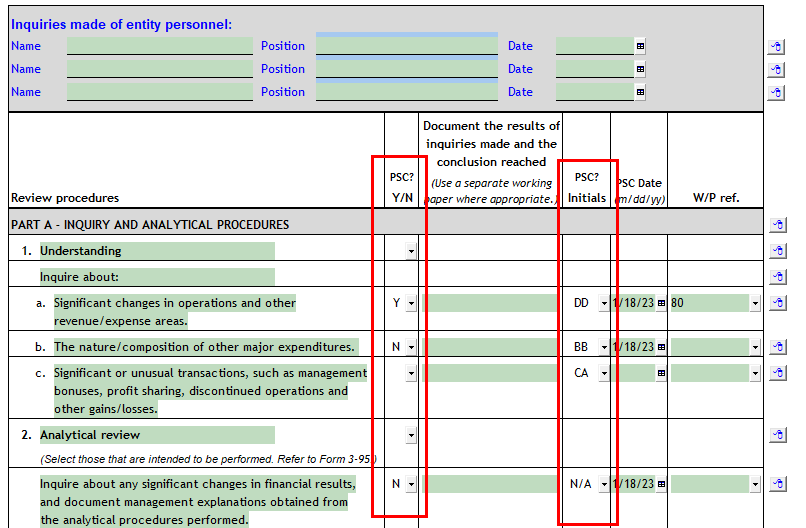This screenshot has width=806, height=528.
Task: Open the initials dropdown showing DD
Action: pyautogui.click(x=604, y=303)
